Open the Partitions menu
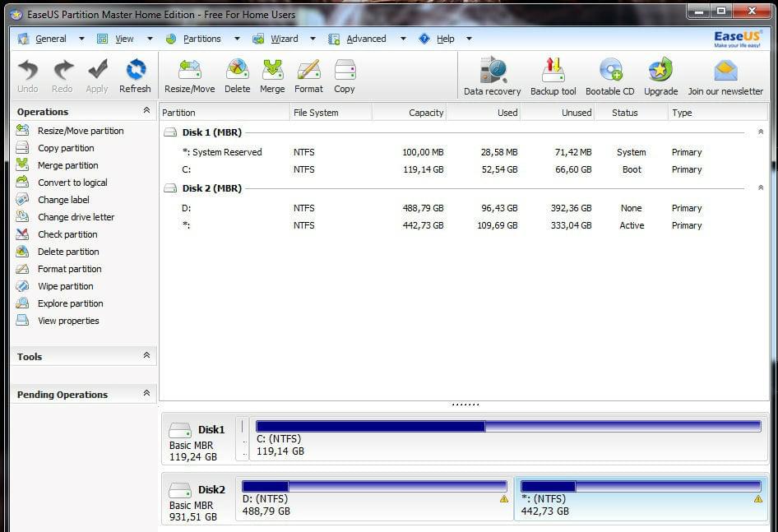The width and height of the screenshot is (778, 532). (x=202, y=39)
